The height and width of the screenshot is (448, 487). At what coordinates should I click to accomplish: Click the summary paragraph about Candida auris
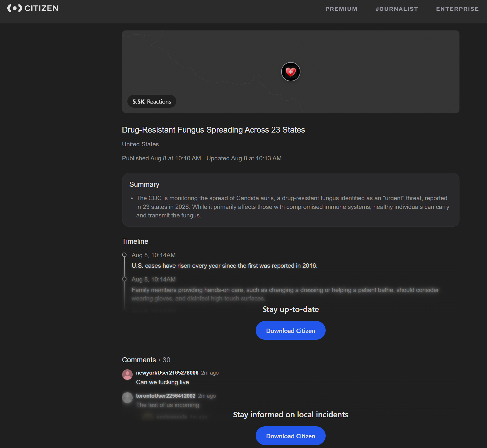tap(293, 207)
